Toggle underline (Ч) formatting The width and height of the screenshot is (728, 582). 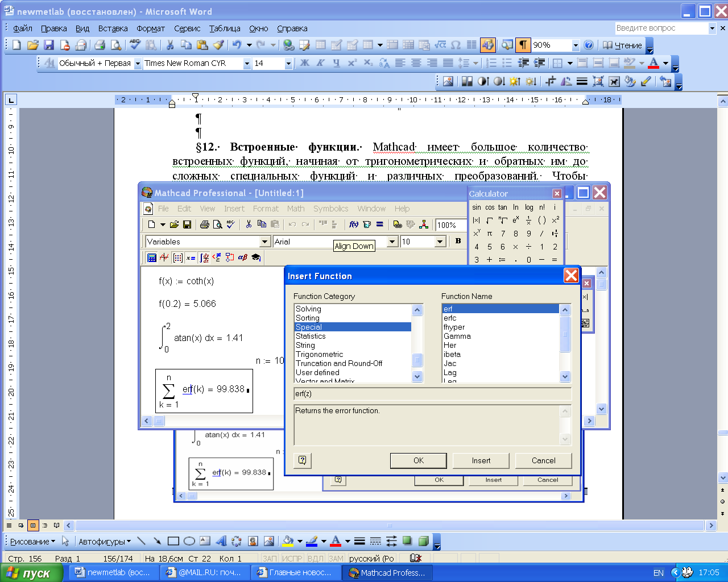coord(336,63)
